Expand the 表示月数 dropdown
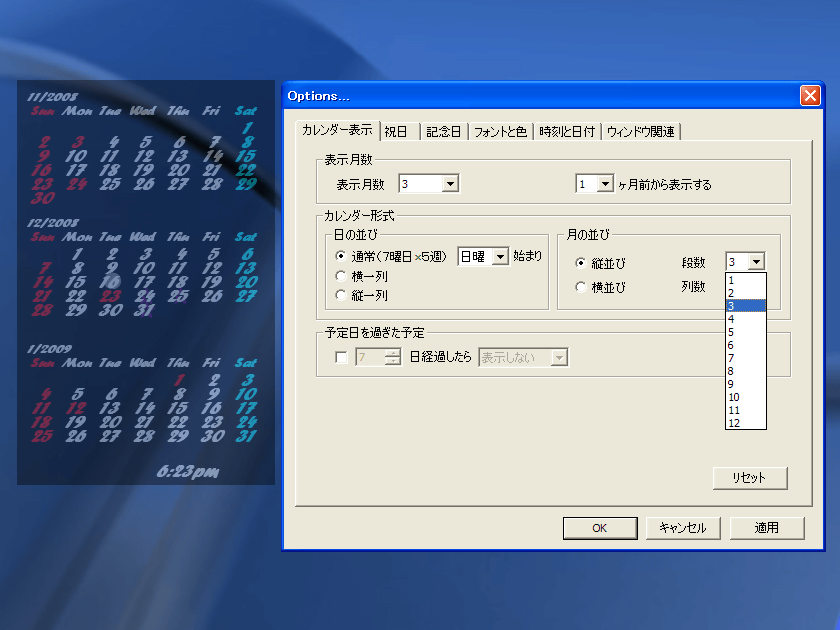The width and height of the screenshot is (840, 630). pyautogui.click(x=451, y=184)
